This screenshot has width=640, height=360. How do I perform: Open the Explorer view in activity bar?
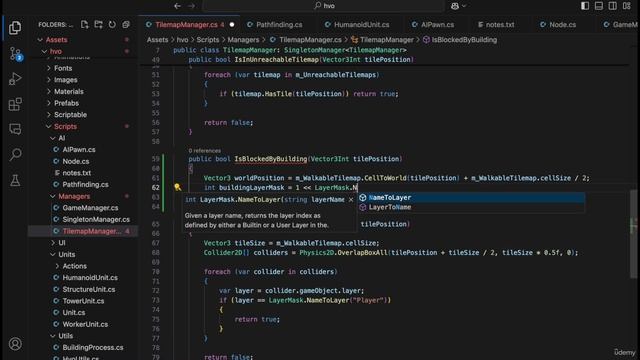pyautogui.click(x=15, y=28)
